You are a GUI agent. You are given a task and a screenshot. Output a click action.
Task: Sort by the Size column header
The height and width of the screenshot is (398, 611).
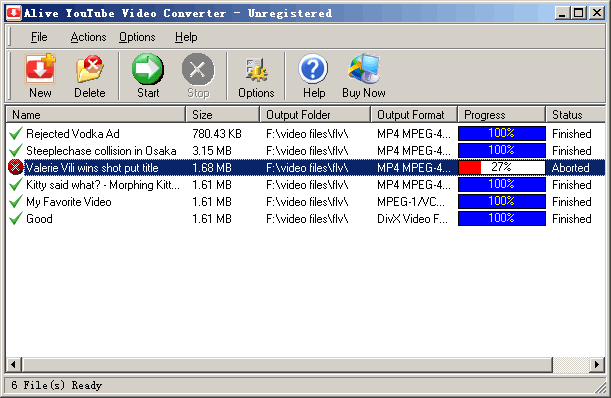223,115
